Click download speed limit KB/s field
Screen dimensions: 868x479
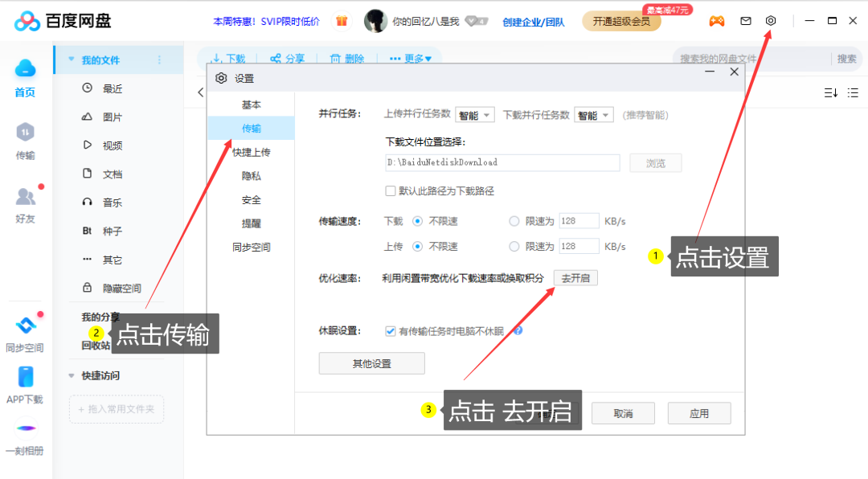click(x=579, y=221)
